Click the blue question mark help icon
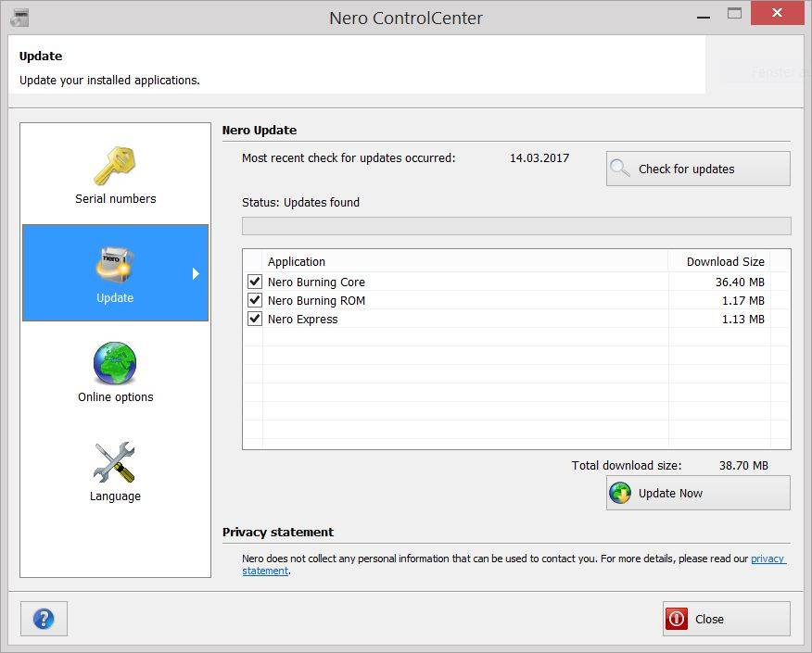The width and height of the screenshot is (812, 653). point(44,619)
